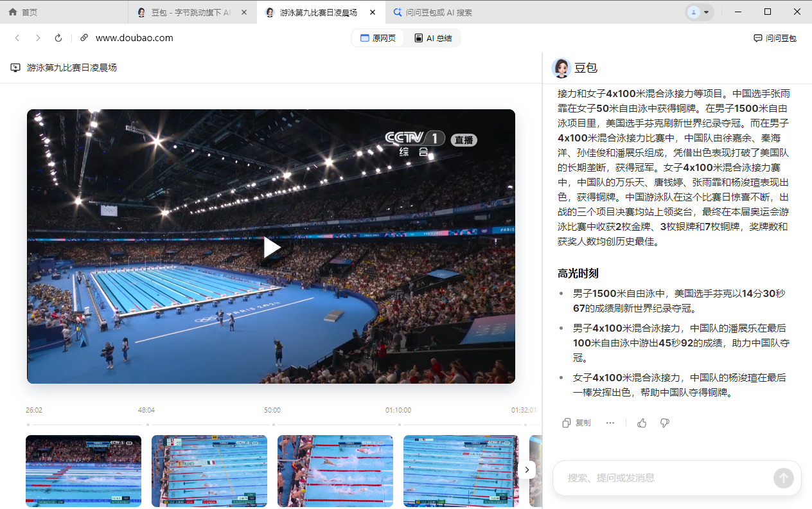The height and width of the screenshot is (509, 812).
Task: Switch to 原网页 view
Action: 378,38
